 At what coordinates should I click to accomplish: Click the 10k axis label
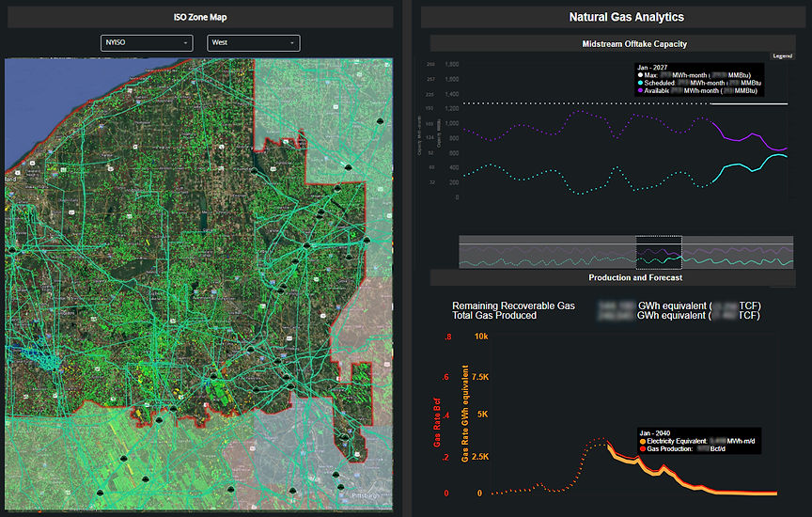click(481, 337)
